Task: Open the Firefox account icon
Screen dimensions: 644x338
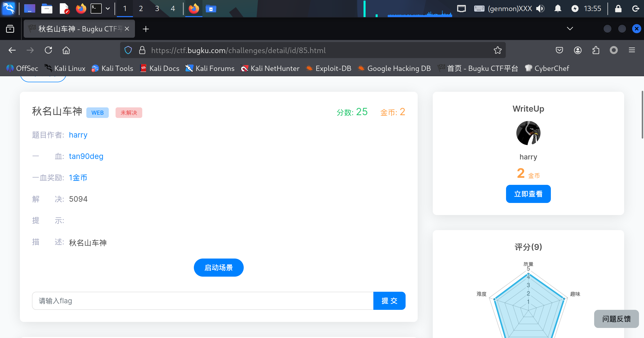Action: click(x=578, y=50)
